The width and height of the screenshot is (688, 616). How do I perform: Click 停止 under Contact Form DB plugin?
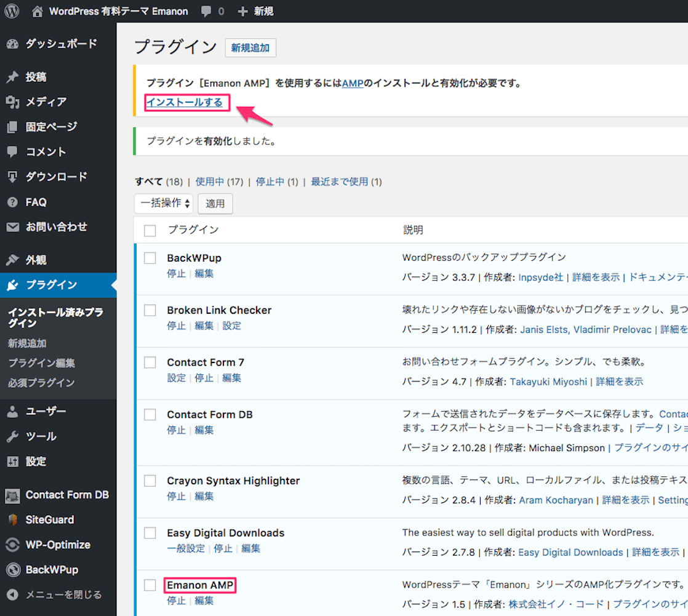tap(177, 430)
